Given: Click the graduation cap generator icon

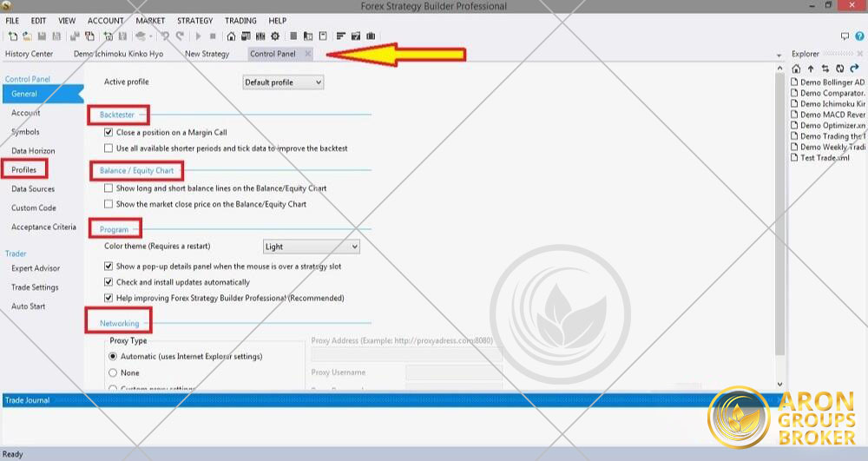Looking at the screenshot, I should coord(141,36).
